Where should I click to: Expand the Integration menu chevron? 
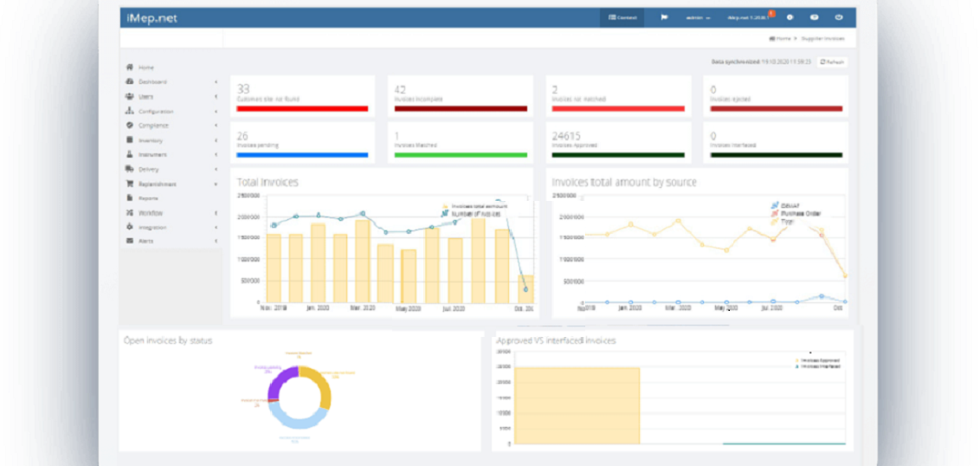[216, 228]
